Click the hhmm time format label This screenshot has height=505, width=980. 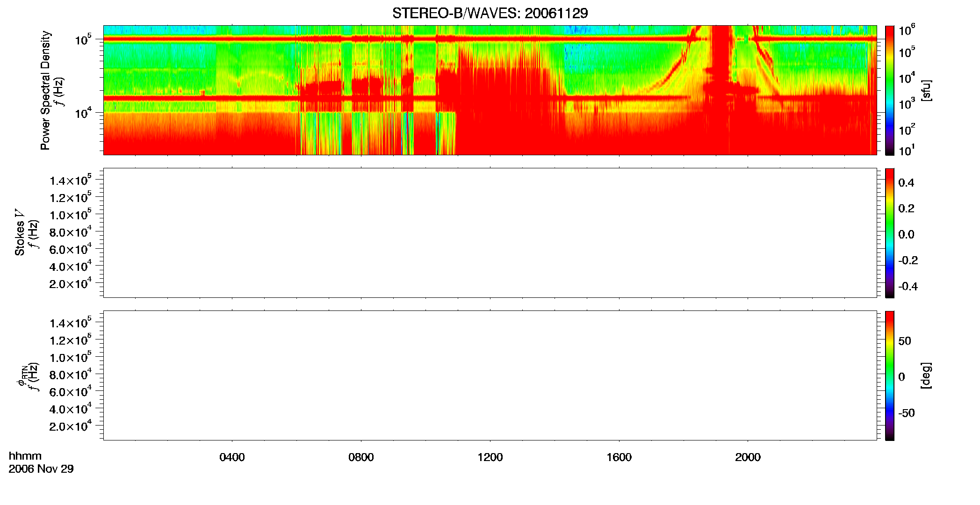(x=25, y=456)
